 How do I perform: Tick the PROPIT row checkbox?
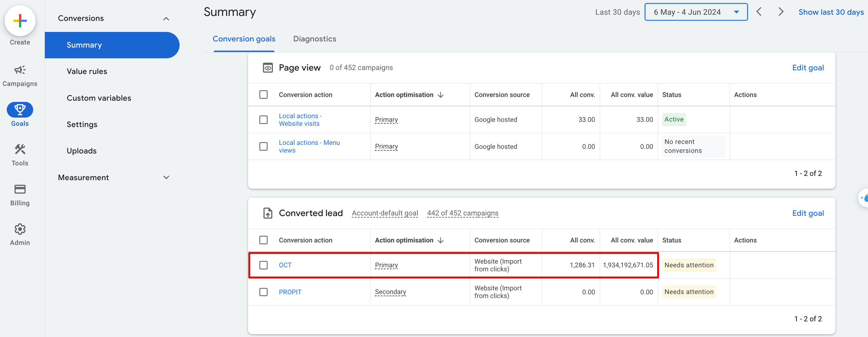(x=263, y=292)
